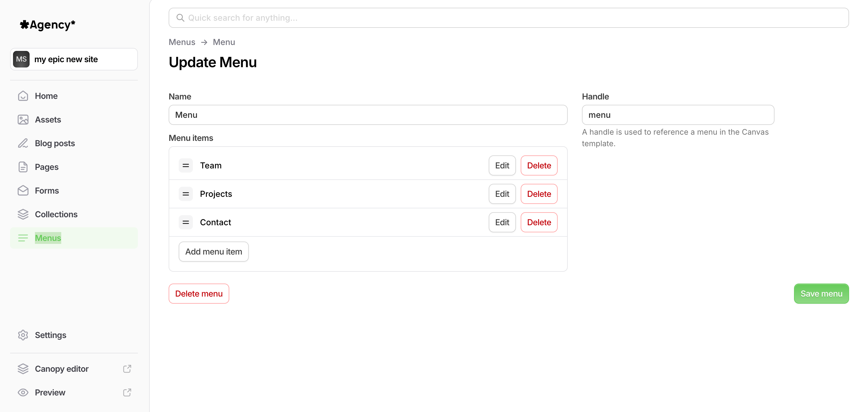Click the search magnifier icon
This screenshot has width=868, height=412.
pyautogui.click(x=180, y=17)
